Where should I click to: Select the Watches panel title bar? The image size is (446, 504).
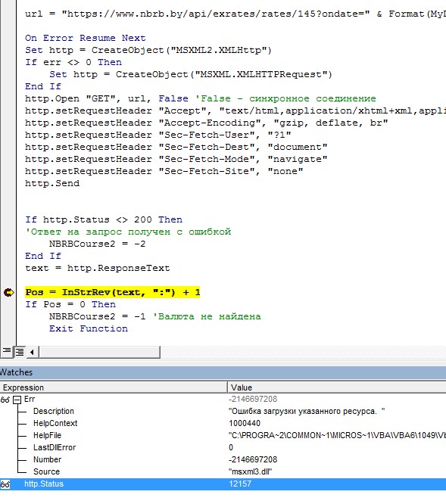223,372
